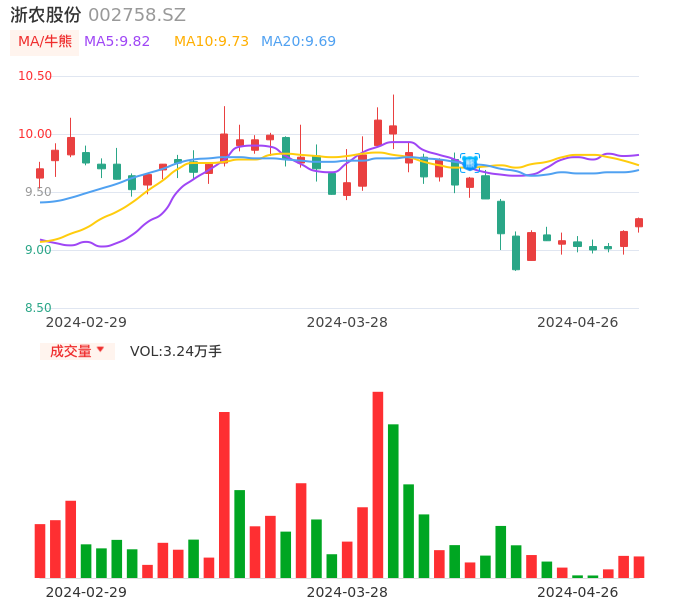
Task: Open the 成交量 indicator dropdown
Action: pyautogui.click(x=77, y=351)
